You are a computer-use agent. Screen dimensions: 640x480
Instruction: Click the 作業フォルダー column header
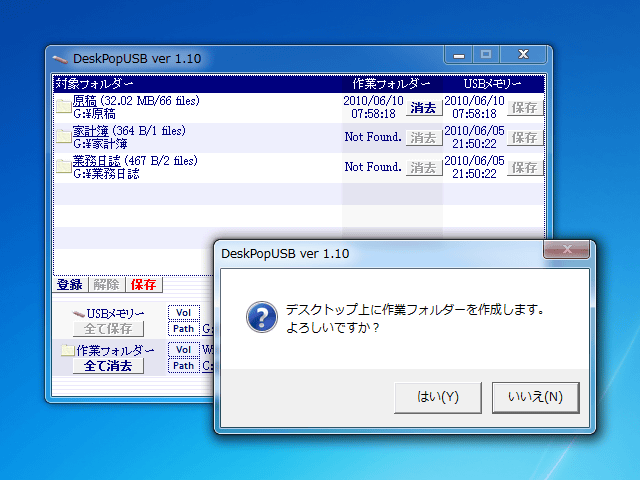(x=391, y=84)
